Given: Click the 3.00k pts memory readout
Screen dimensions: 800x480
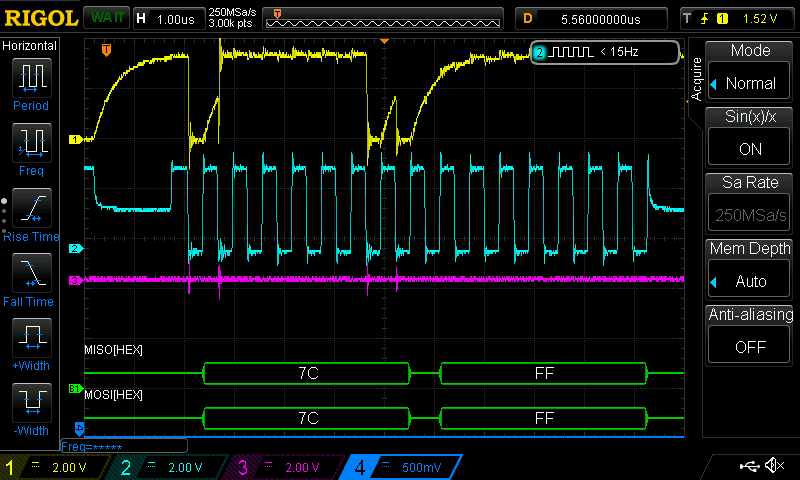Looking at the screenshot, I should coord(231,24).
